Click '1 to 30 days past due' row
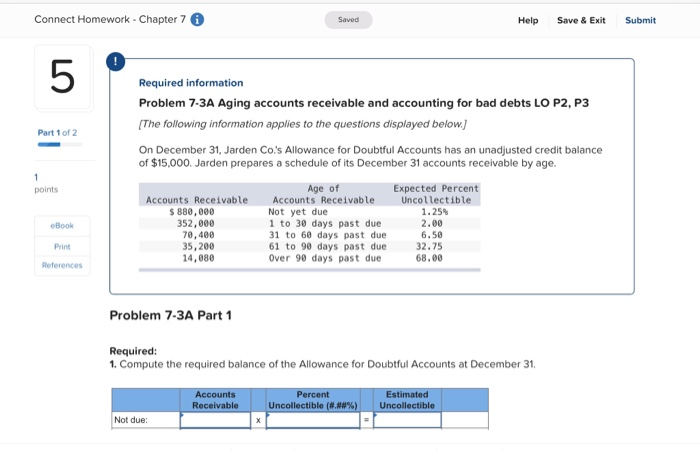The image size is (700, 452). pos(325,223)
